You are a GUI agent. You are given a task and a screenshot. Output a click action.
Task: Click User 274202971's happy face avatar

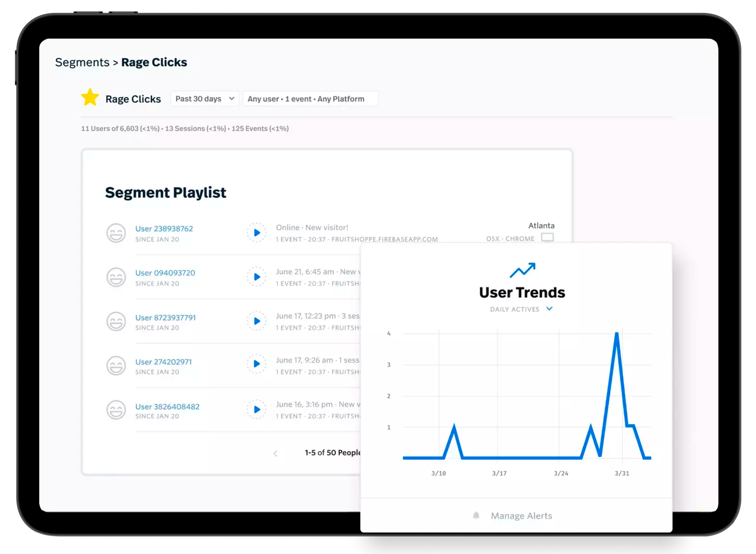coord(116,365)
